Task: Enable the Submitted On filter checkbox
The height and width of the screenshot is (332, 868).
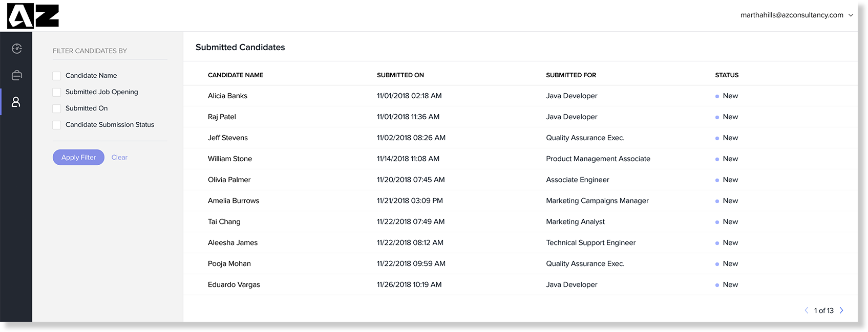Action: click(57, 108)
